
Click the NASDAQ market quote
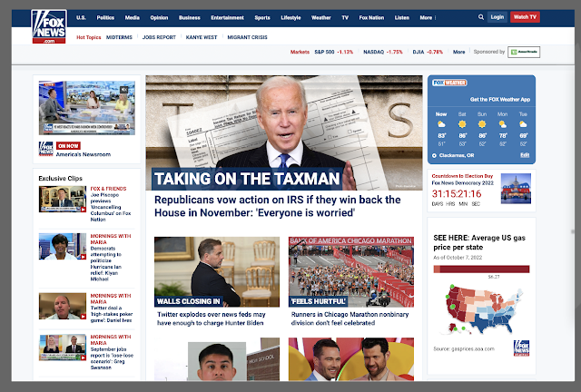pyautogui.click(x=383, y=52)
